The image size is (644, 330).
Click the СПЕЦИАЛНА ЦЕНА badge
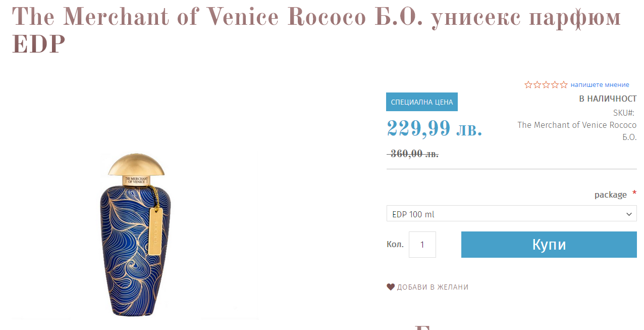[422, 102]
